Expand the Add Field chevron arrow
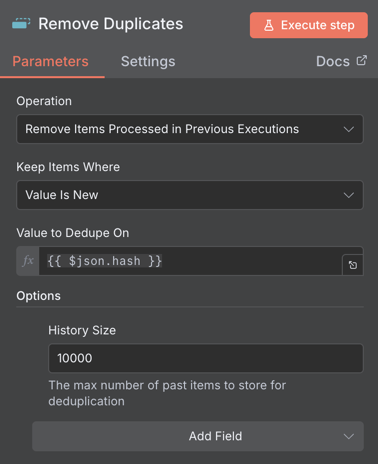The height and width of the screenshot is (464, 378). coord(349,436)
